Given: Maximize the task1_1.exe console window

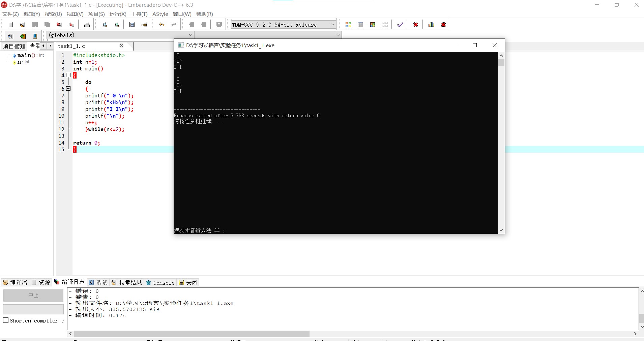Looking at the screenshot, I should coord(475,45).
